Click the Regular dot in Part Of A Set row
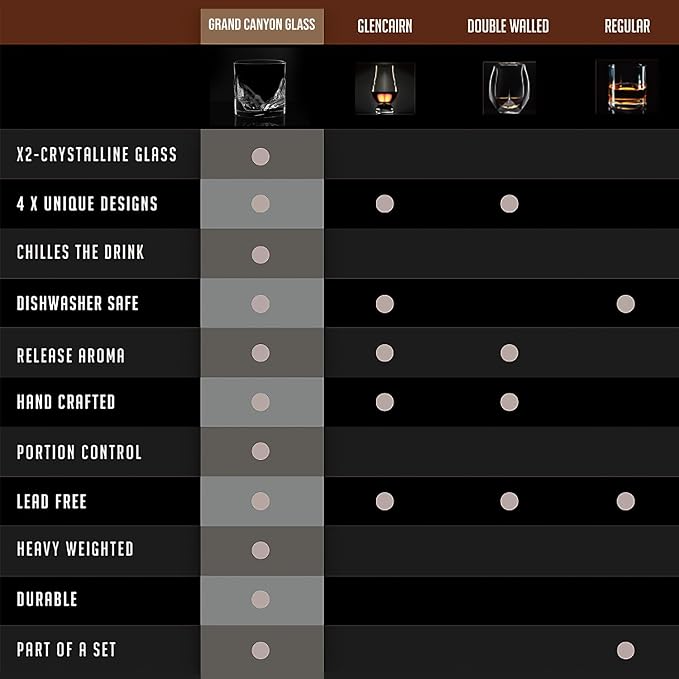The width and height of the screenshot is (679, 679). point(626,650)
